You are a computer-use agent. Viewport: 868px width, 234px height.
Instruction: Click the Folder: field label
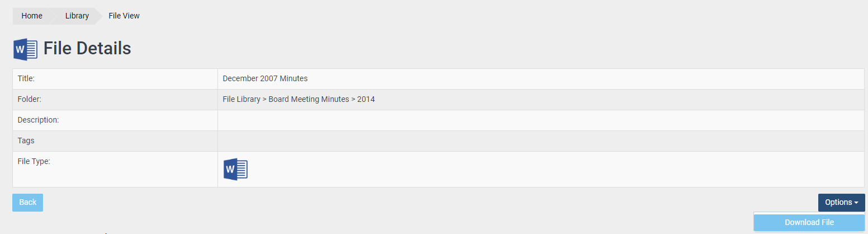30,99
